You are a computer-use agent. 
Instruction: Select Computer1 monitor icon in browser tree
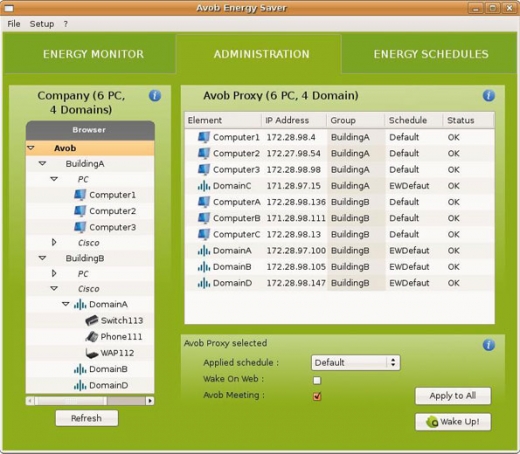coord(80,195)
